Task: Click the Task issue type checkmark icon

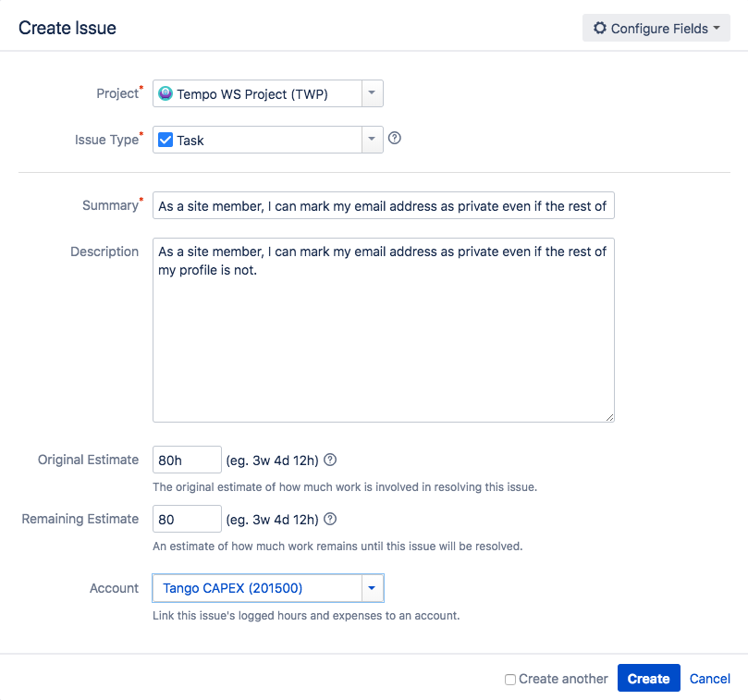Action: click(167, 140)
